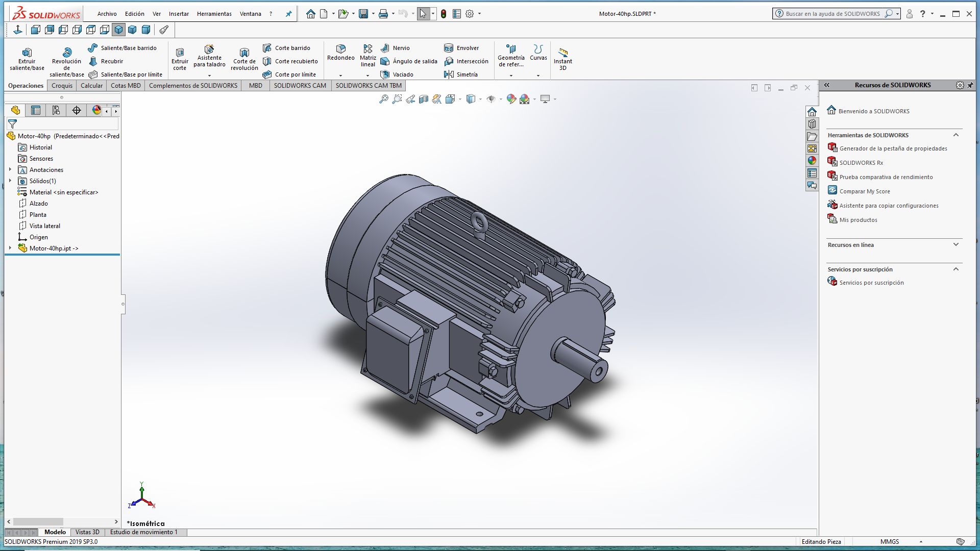Viewport: 980px width, 551px height.
Task: Click the help search input field
Action: pyautogui.click(x=832, y=14)
